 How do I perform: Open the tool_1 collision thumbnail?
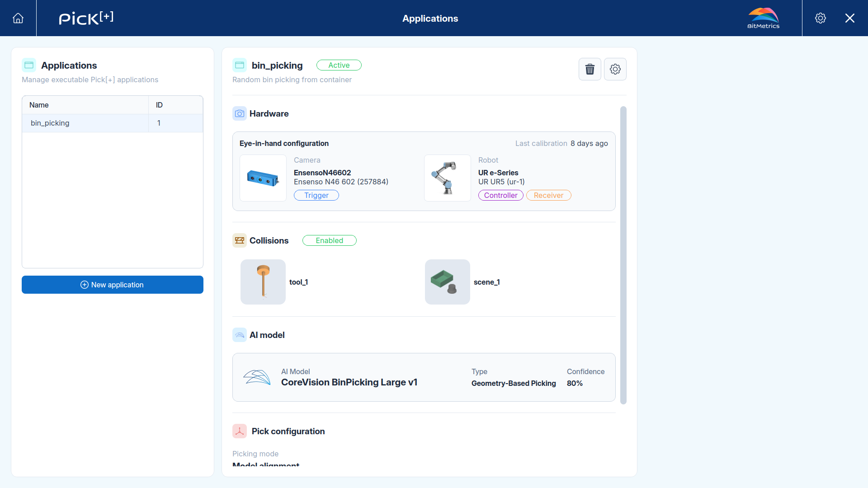pyautogui.click(x=263, y=282)
